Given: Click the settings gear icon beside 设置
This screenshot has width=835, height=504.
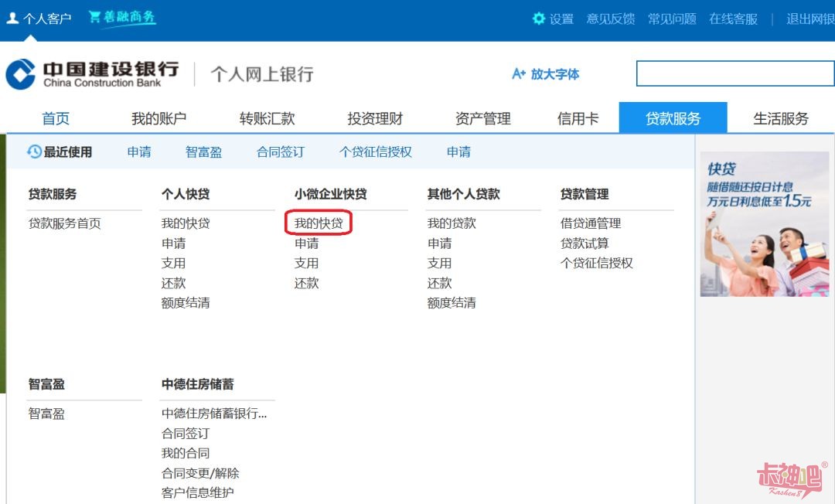Looking at the screenshot, I should point(539,19).
